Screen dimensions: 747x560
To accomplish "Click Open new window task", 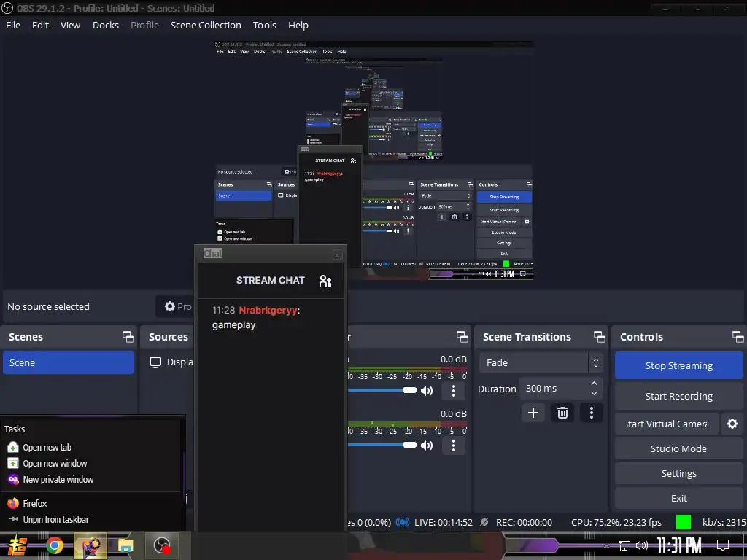I will coord(55,463).
